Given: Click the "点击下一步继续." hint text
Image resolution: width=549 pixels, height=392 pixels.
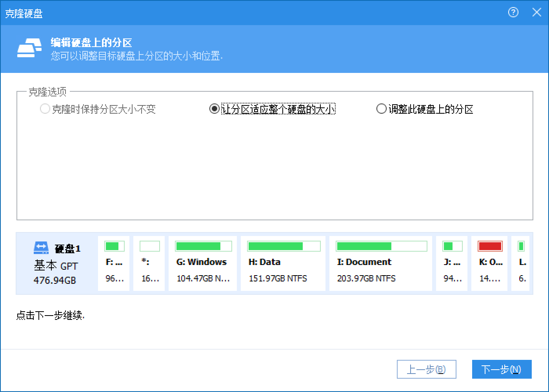Looking at the screenshot, I should [50, 315].
